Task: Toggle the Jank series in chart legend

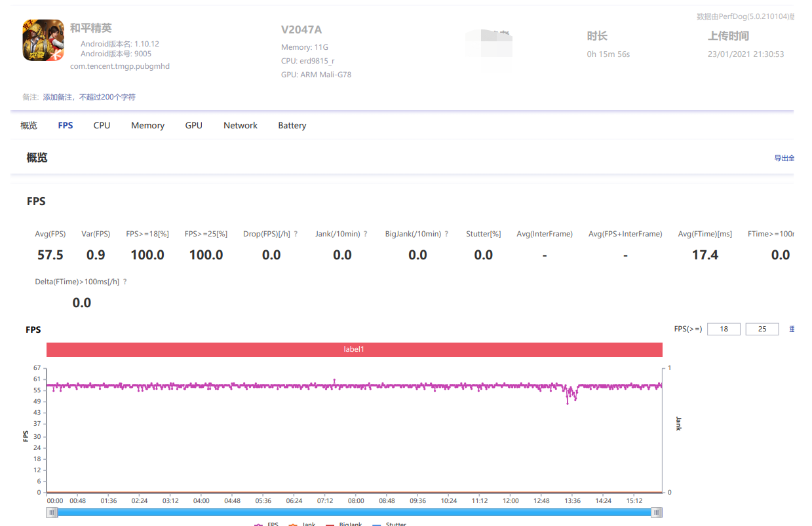Action: [x=302, y=524]
